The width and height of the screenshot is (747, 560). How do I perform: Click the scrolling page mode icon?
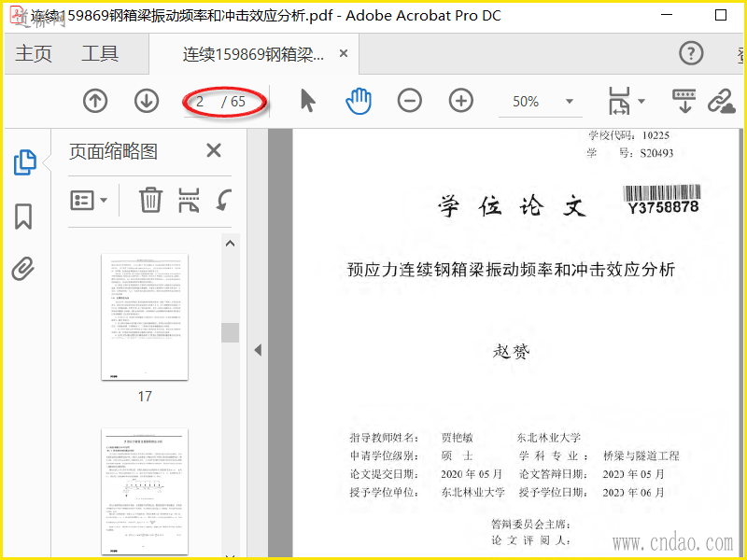tap(684, 101)
